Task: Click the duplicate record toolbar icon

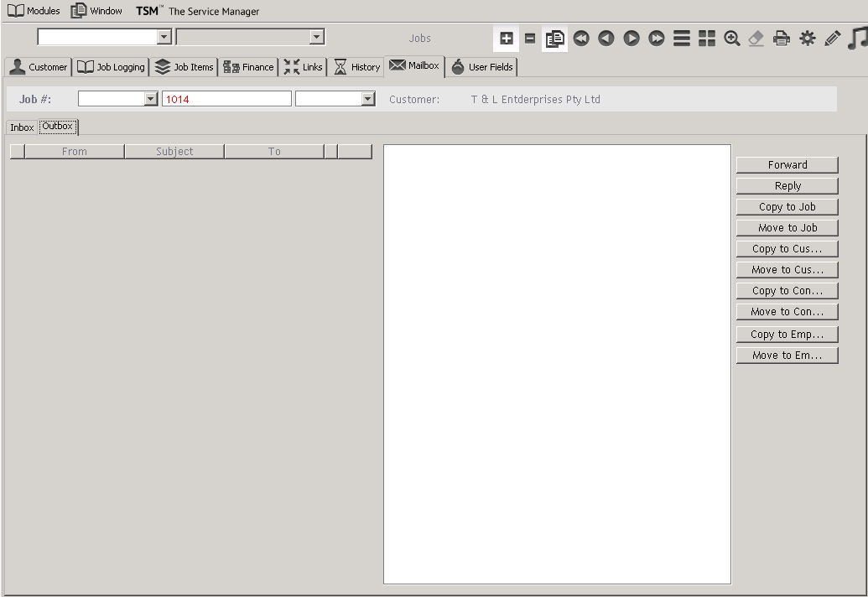Action: tap(555, 39)
